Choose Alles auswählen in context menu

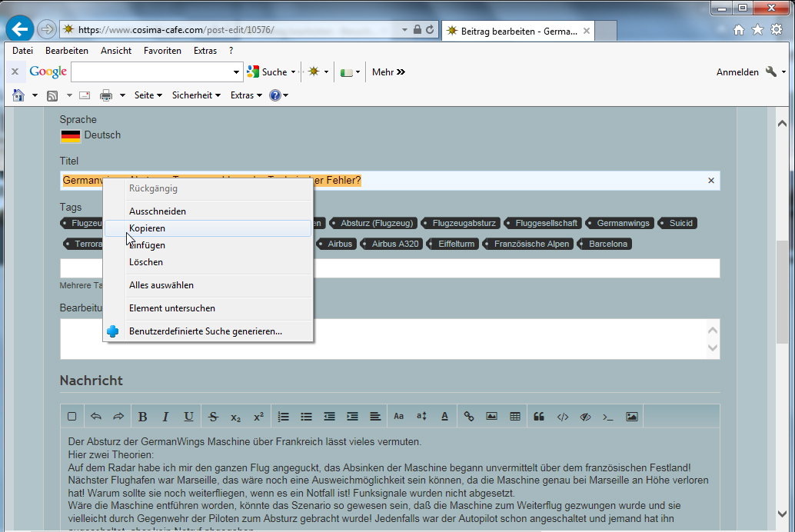[x=161, y=285]
